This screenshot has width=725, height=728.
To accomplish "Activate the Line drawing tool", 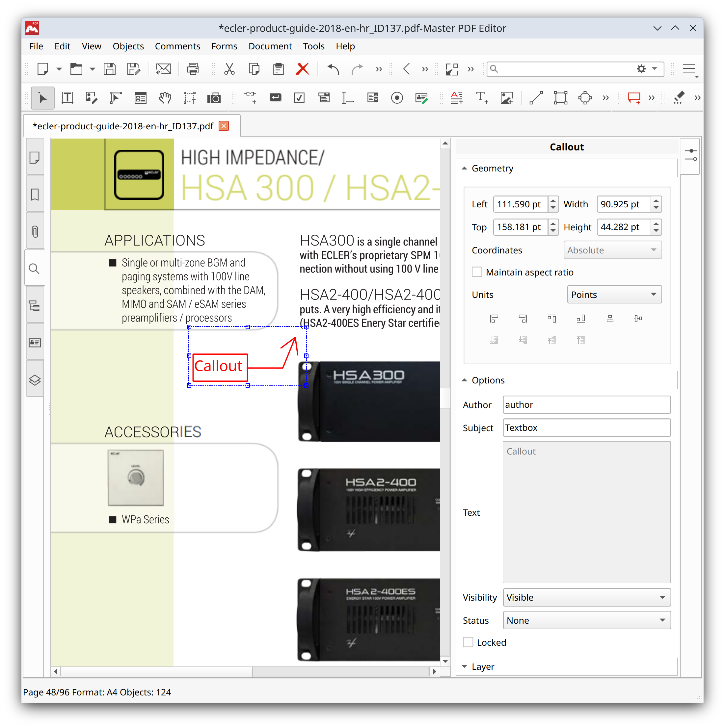I will pos(536,98).
